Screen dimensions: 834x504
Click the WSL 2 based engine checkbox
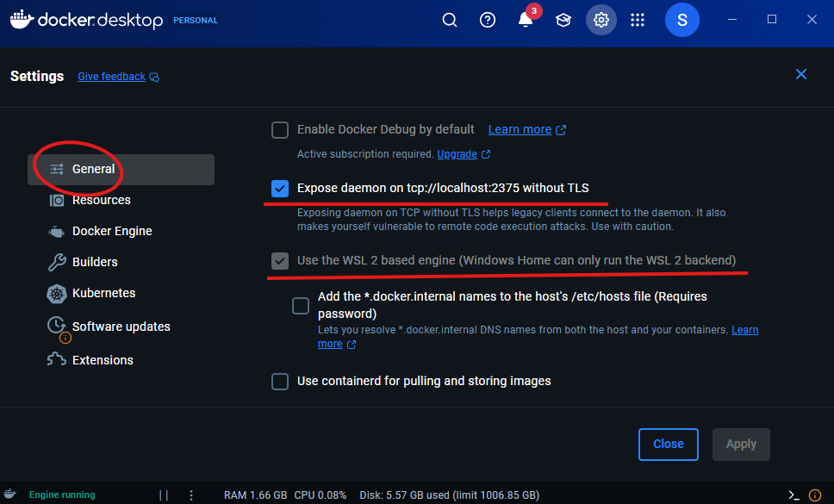click(280, 260)
